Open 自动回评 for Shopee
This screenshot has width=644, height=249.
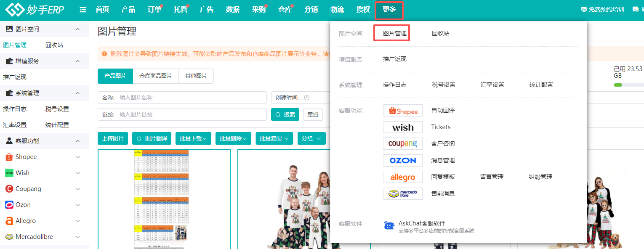click(443, 110)
